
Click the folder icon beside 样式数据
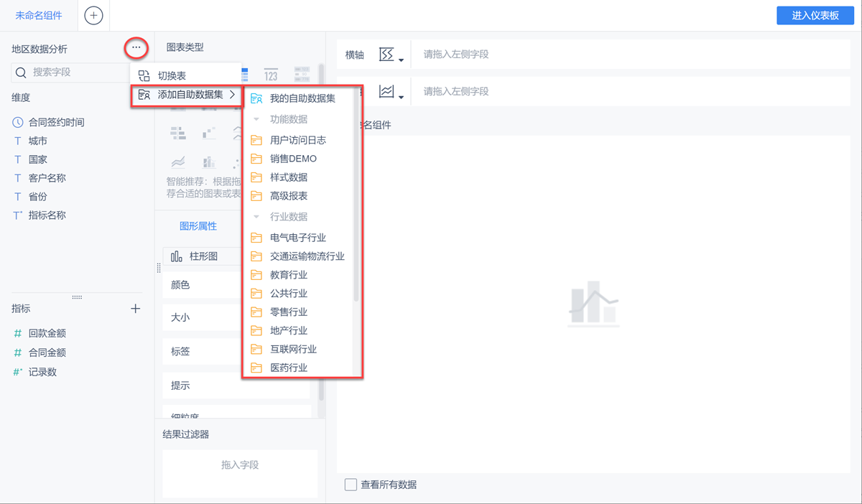tap(256, 177)
